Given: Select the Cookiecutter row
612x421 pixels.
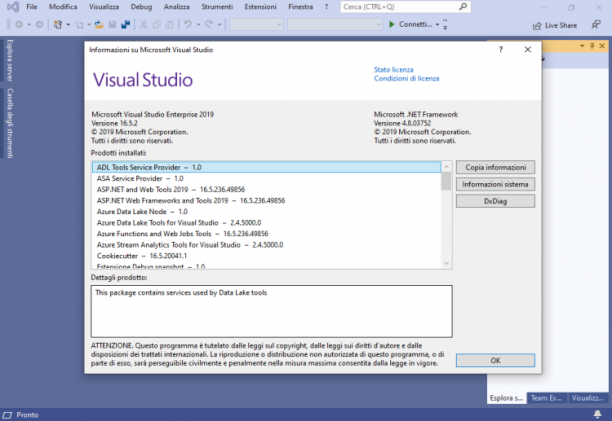Looking at the screenshot, I should point(267,256).
